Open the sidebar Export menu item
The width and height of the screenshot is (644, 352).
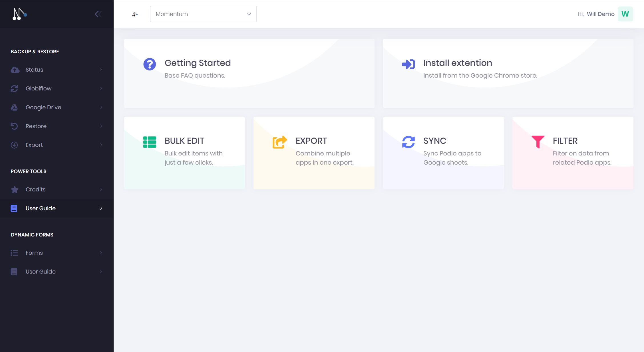pyautogui.click(x=34, y=145)
